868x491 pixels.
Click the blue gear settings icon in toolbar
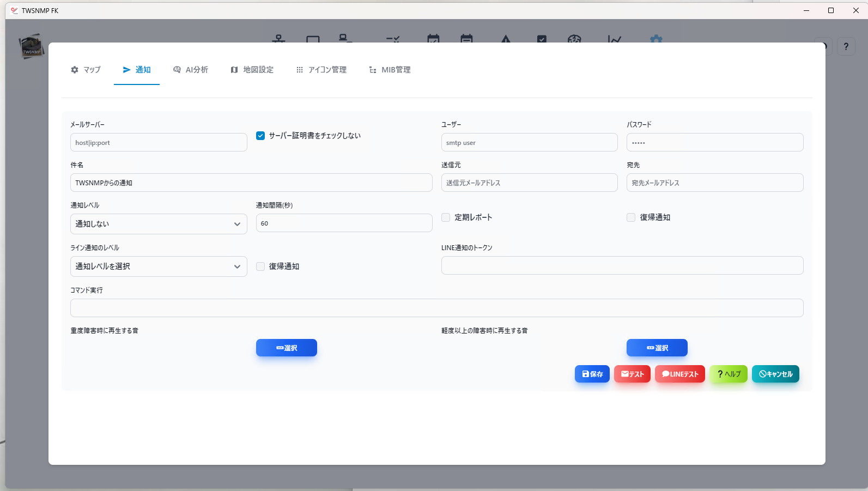656,39
